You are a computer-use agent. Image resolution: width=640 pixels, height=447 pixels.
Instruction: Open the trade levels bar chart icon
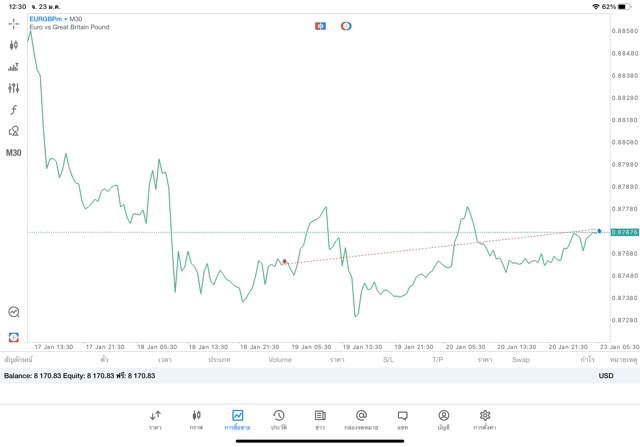[13, 67]
